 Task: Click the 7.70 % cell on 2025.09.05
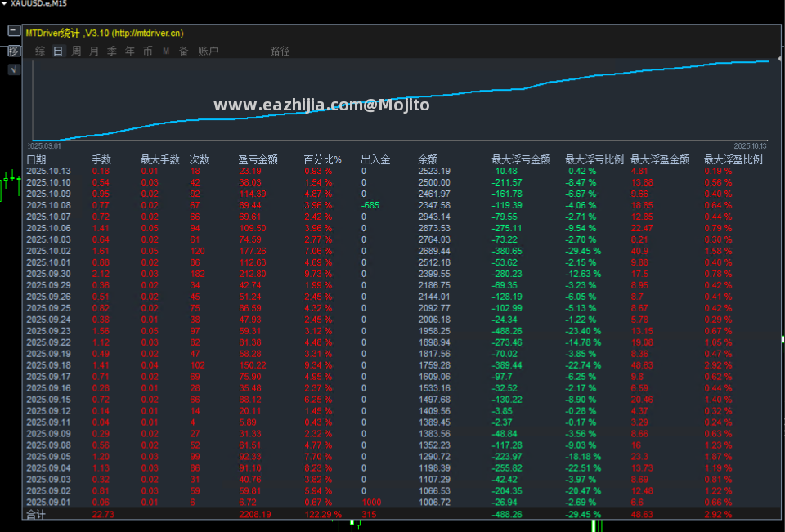tap(318, 457)
